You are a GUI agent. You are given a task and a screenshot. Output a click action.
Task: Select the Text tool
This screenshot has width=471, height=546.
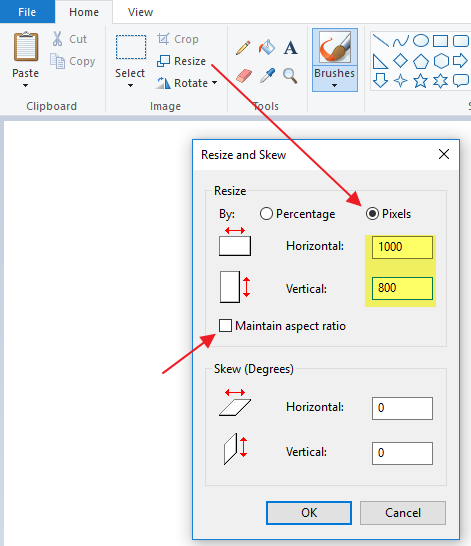coord(290,48)
